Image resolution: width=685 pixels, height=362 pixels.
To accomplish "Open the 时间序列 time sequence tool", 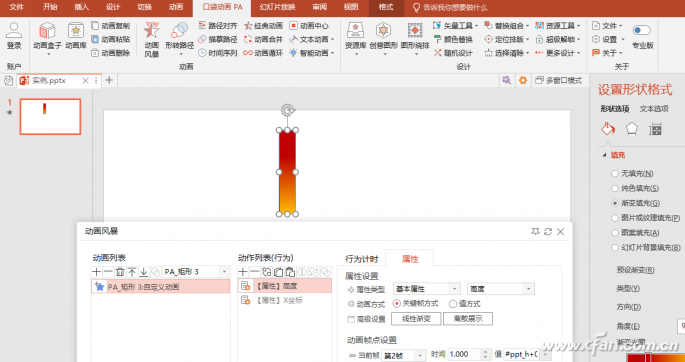I will pos(218,53).
